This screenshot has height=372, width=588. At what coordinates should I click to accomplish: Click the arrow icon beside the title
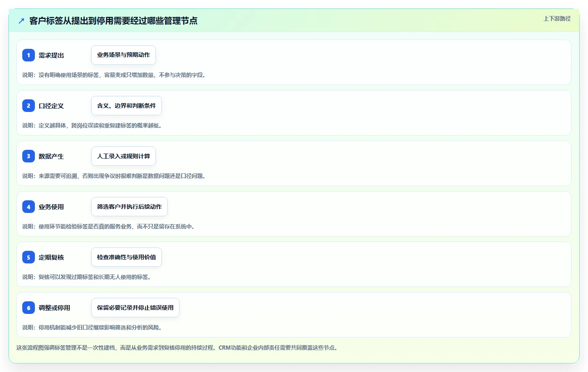coord(21,21)
